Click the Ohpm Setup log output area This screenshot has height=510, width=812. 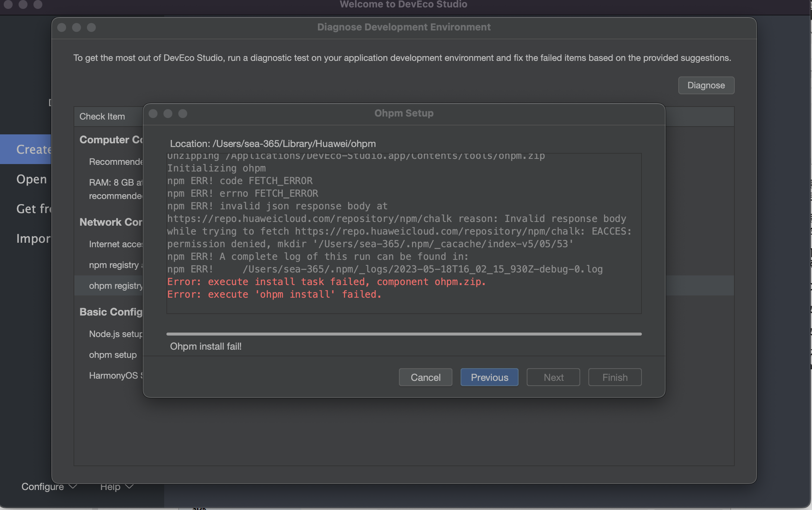point(404,233)
